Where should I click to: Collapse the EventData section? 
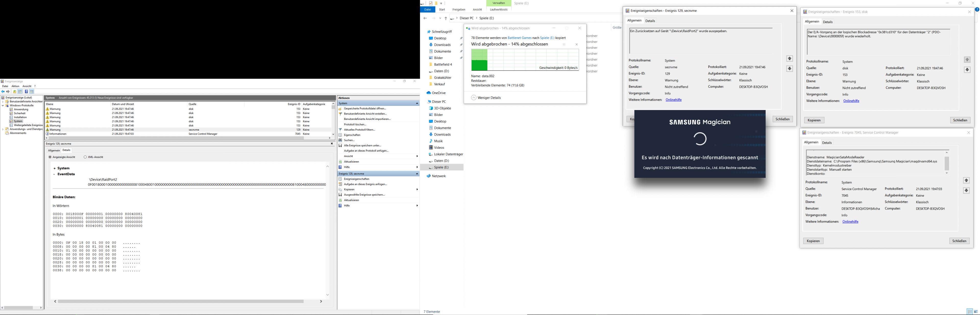click(x=54, y=174)
